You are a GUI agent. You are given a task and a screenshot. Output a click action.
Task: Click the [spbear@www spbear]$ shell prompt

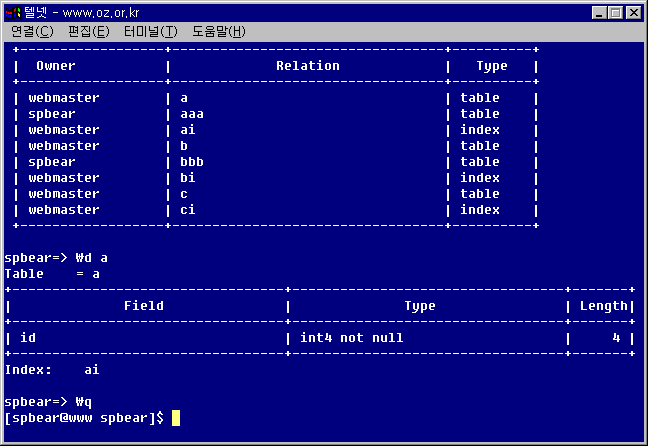tap(84, 418)
